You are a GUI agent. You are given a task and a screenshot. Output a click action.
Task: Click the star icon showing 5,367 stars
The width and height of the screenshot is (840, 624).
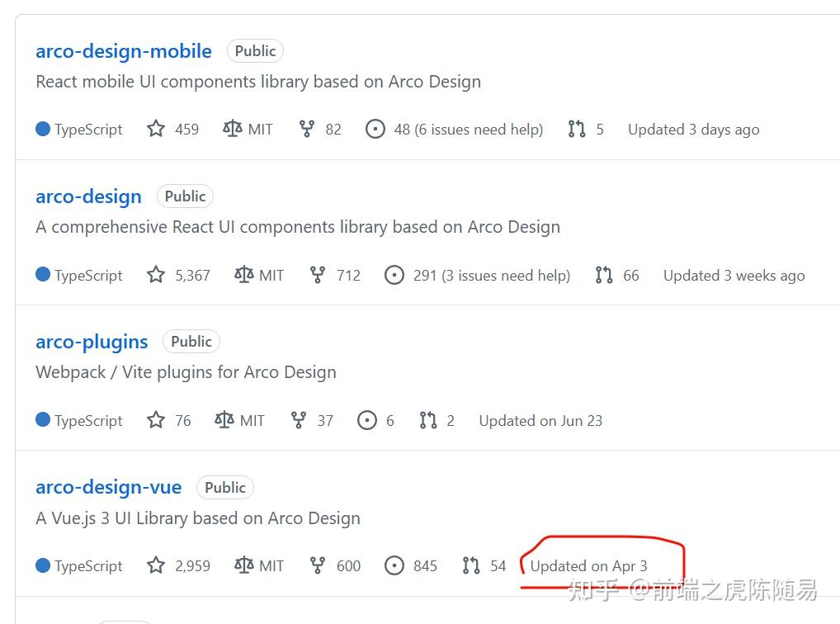156,275
